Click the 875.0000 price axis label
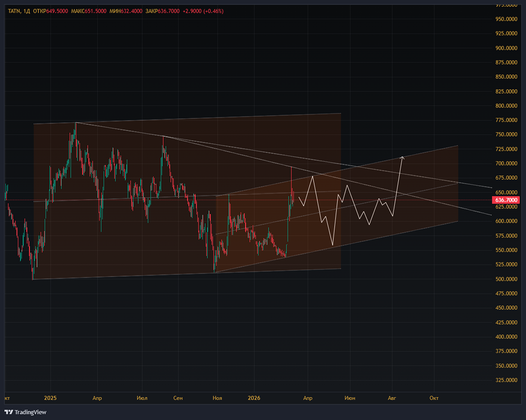This screenshot has height=420, width=526. [506, 63]
